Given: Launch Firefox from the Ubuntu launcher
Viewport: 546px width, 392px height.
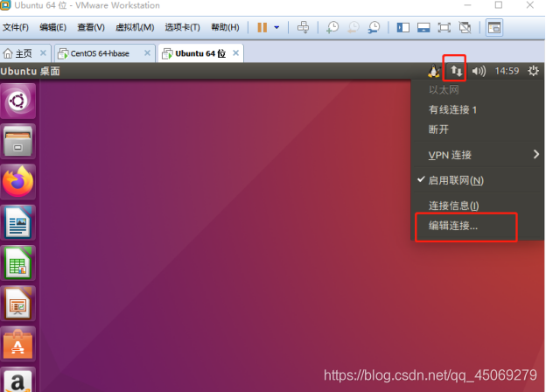Looking at the screenshot, I should (x=17, y=182).
